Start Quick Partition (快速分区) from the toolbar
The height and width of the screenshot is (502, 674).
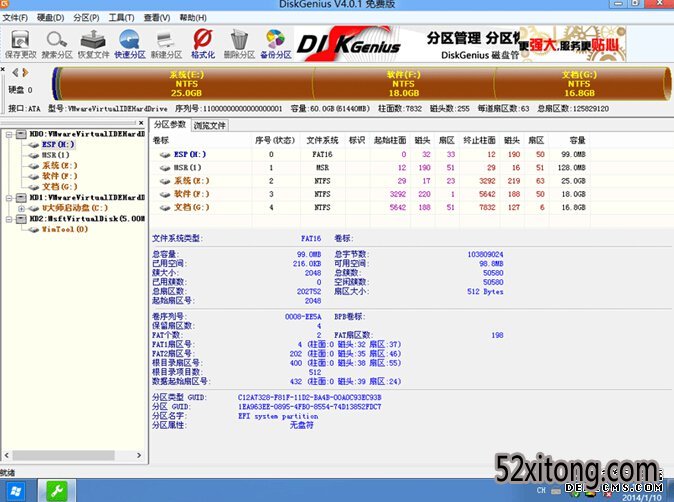pos(129,43)
